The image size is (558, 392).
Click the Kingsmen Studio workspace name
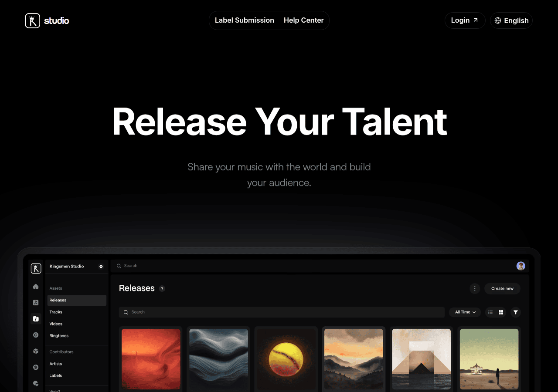(x=67, y=266)
